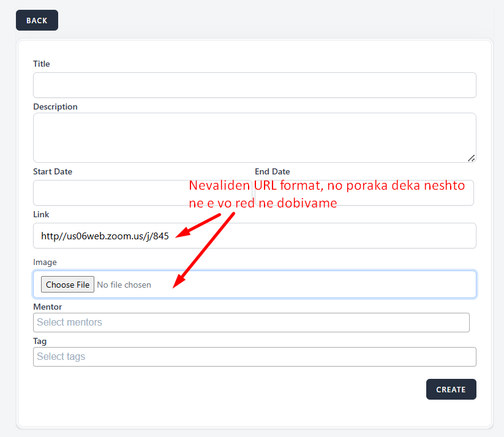Image resolution: width=504 pixels, height=437 pixels.
Task: Click the Choose File button
Action: tap(67, 285)
